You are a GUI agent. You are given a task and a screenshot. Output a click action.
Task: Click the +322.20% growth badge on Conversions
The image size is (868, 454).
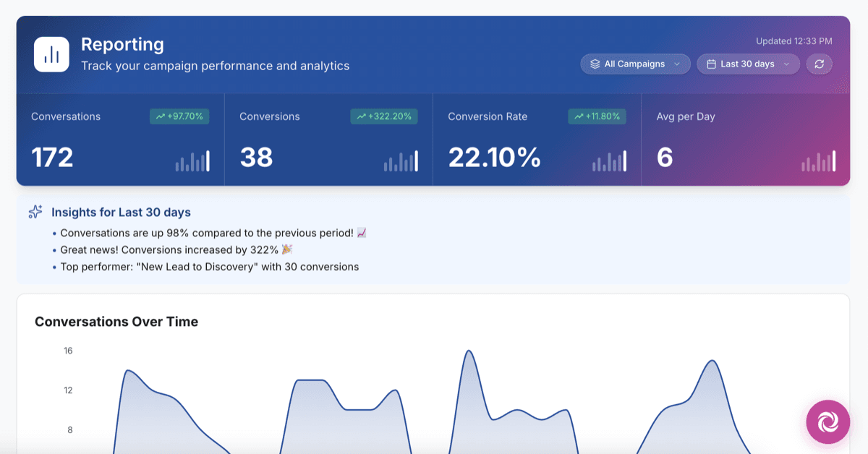click(384, 116)
